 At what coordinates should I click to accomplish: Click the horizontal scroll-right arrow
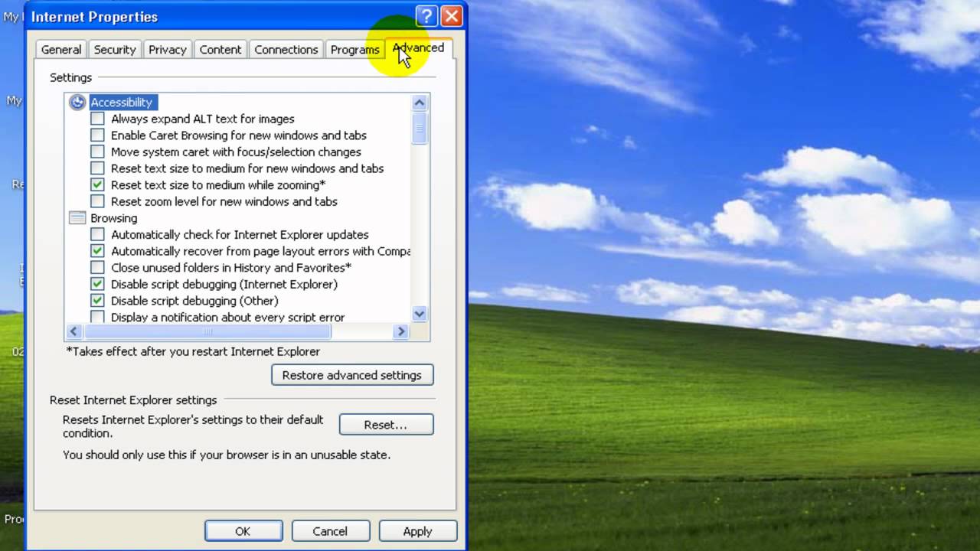400,331
